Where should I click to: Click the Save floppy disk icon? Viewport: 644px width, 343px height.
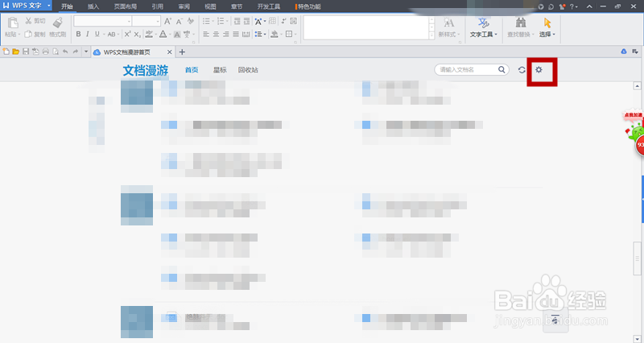click(26, 52)
